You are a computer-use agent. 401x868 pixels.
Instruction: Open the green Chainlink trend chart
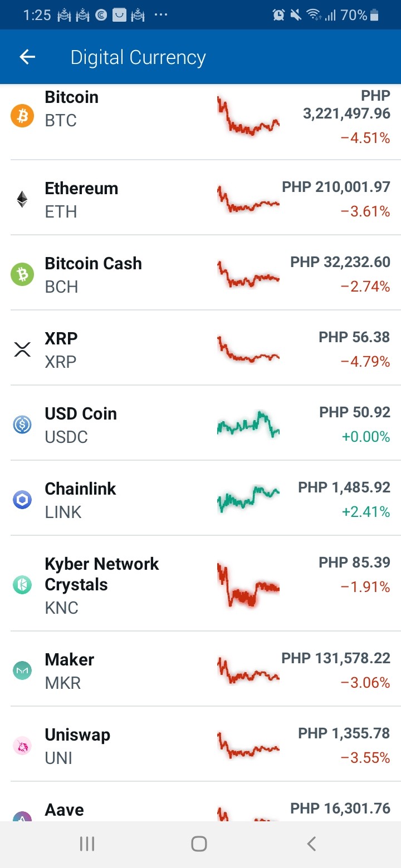pyautogui.click(x=248, y=499)
